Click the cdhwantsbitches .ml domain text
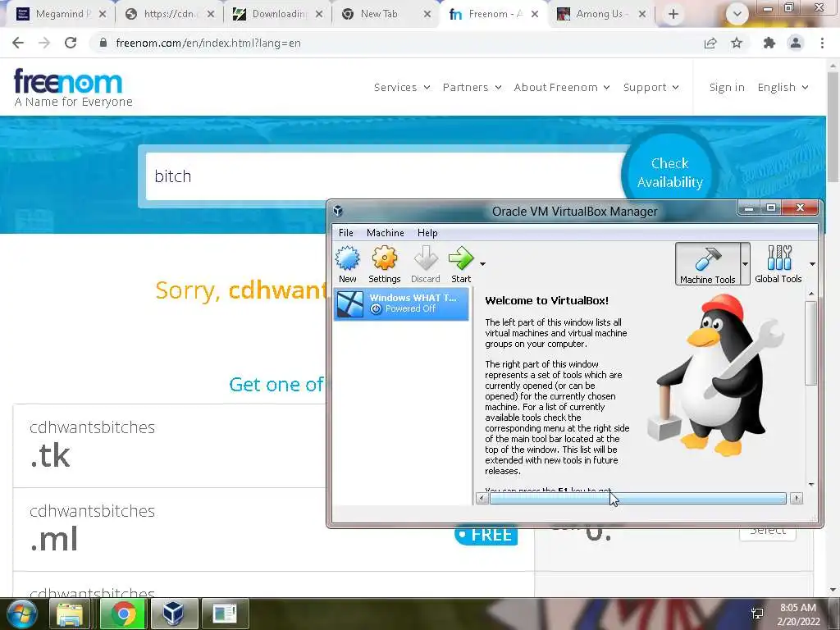 [x=92, y=529]
